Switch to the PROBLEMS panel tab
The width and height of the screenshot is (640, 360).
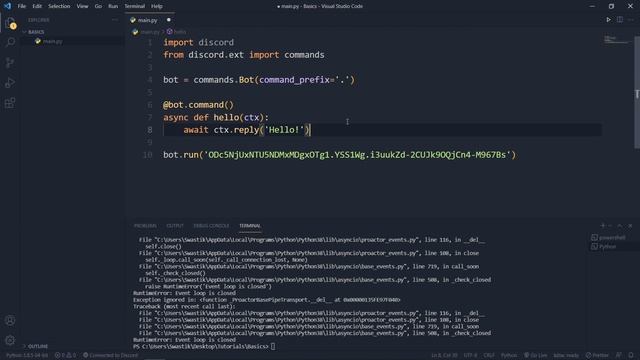click(145, 226)
